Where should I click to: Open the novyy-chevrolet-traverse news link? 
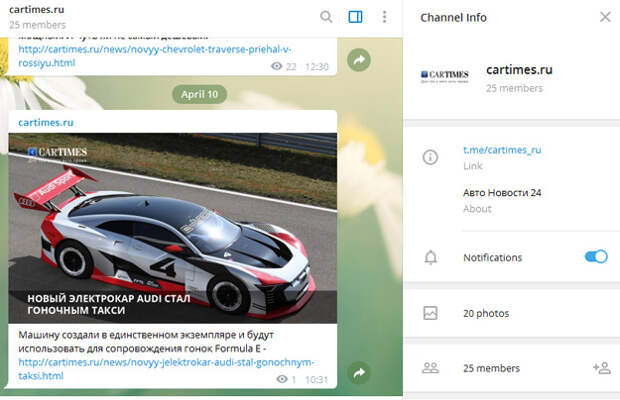[155, 56]
